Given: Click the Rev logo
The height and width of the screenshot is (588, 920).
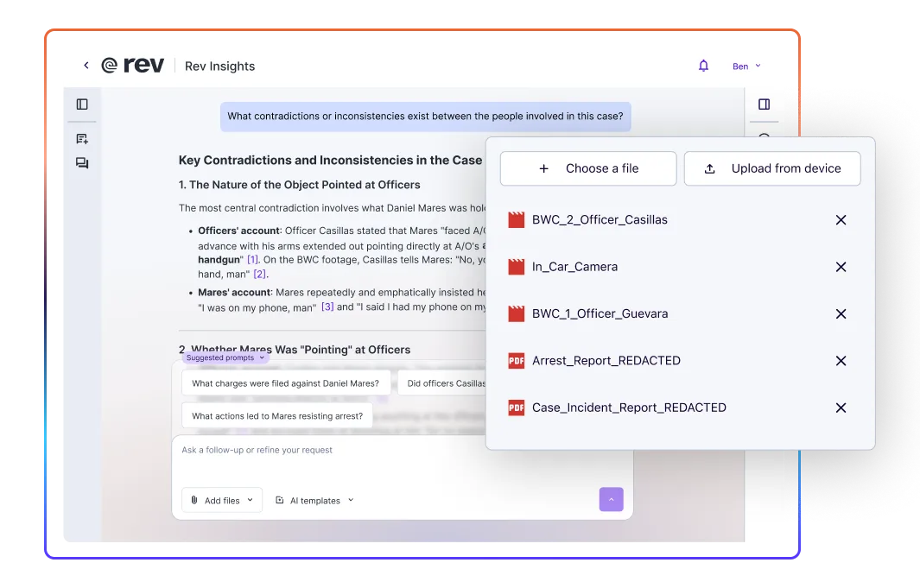Looking at the screenshot, I should pyautogui.click(x=133, y=65).
